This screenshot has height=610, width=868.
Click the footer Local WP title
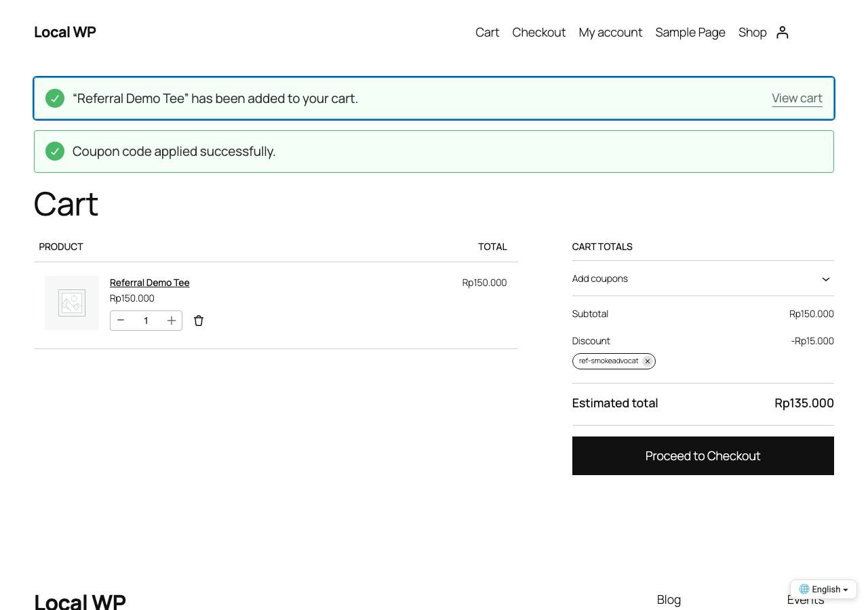(x=80, y=601)
